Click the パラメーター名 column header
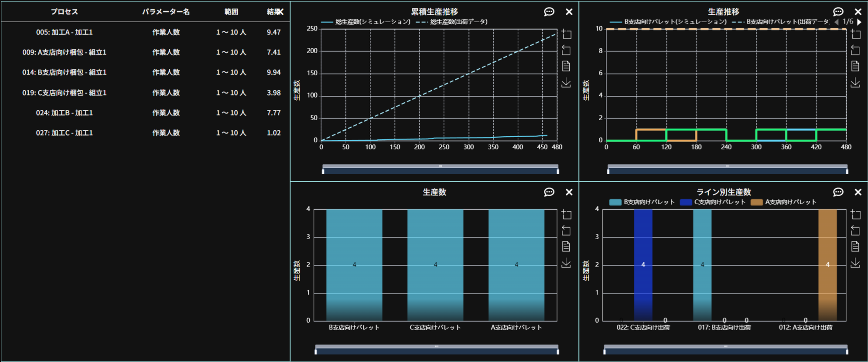The image size is (868, 362). tap(166, 12)
